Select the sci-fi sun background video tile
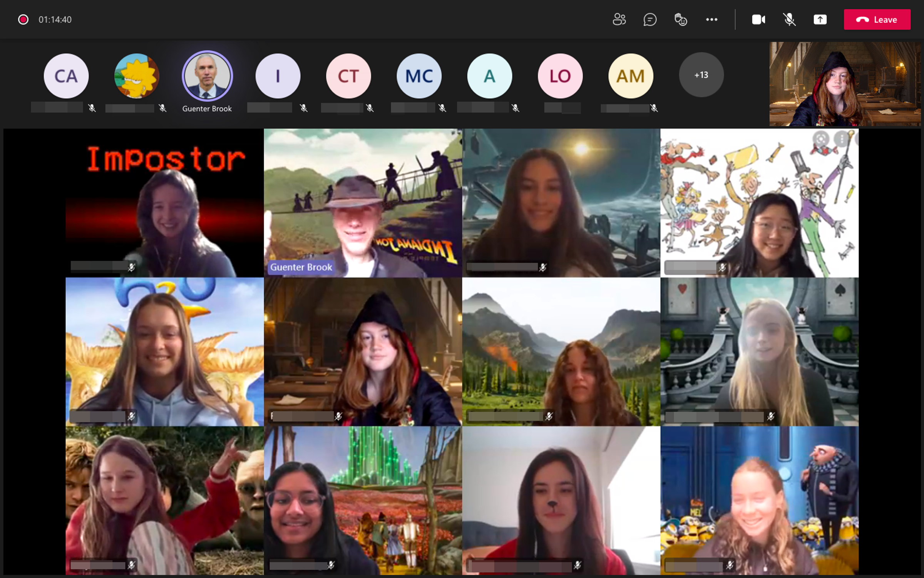 point(561,203)
